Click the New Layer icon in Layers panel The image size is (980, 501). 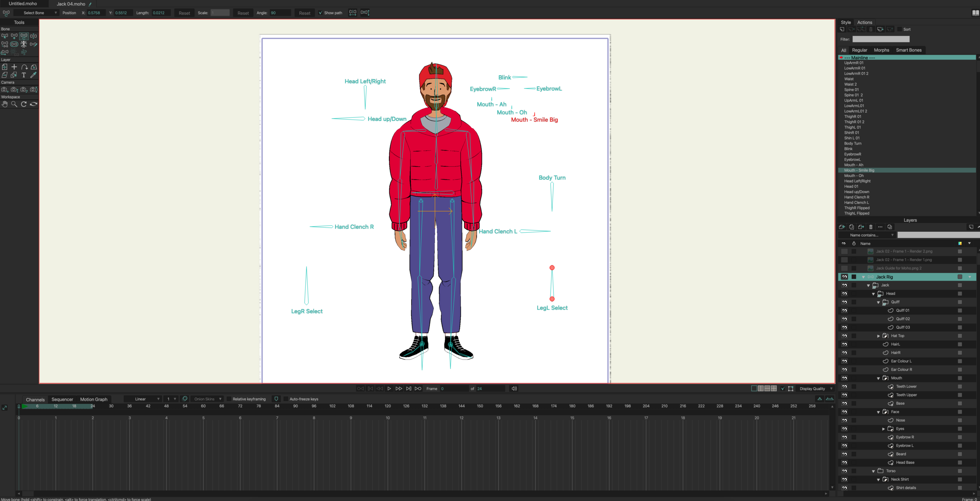coord(842,227)
